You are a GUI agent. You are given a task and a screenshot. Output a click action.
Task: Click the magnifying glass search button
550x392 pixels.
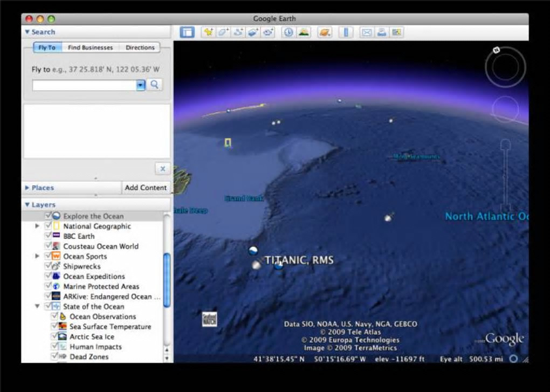click(155, 85)
